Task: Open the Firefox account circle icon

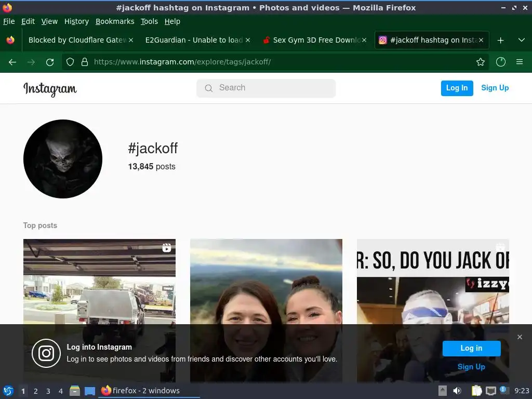Action: point(501,62)
